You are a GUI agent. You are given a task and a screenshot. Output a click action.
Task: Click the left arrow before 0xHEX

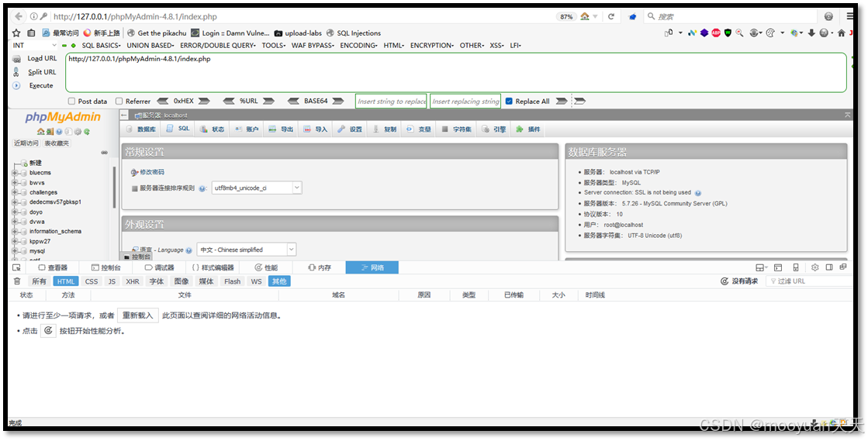(x=163, y=102)
